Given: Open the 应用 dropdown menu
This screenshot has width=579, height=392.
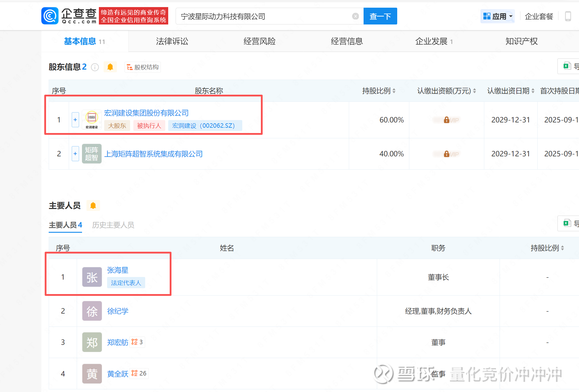Looking at the screenshot, I should [498, 16].
